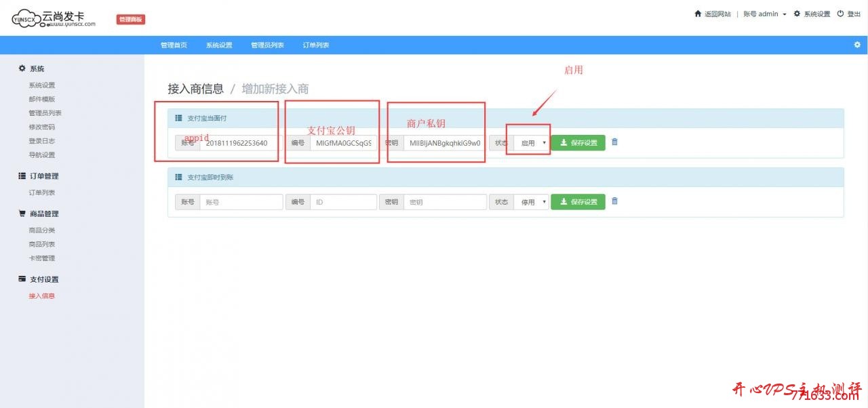This screenshot has width=868, height=408.
Task: Click the 编号 field of 支付宝当面付
Action: tap(343, 143)
